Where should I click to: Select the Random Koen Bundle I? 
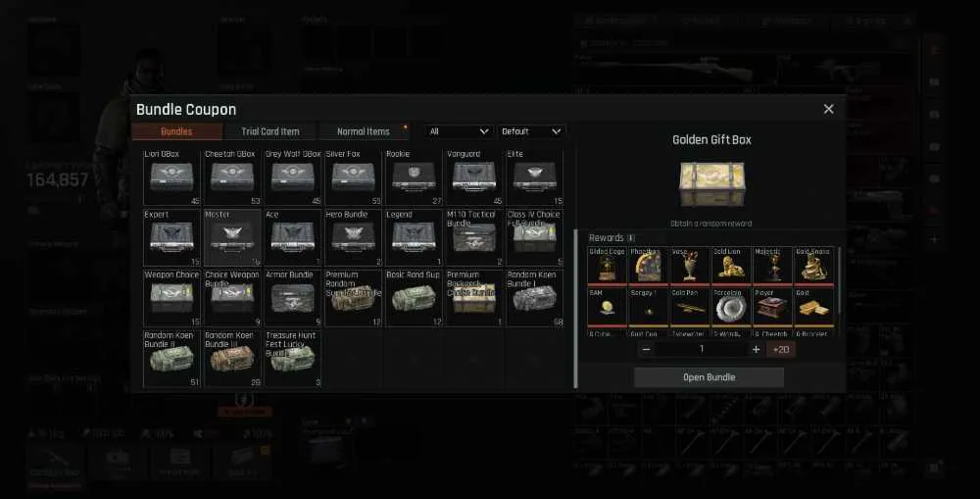click(535, 298)
